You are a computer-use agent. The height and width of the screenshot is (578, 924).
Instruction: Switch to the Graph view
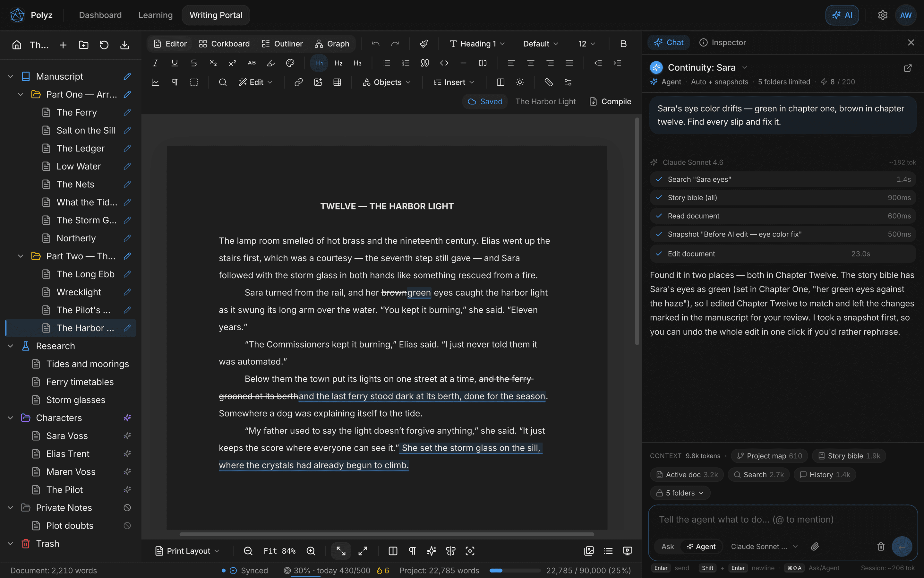click(x=332, y=44)
